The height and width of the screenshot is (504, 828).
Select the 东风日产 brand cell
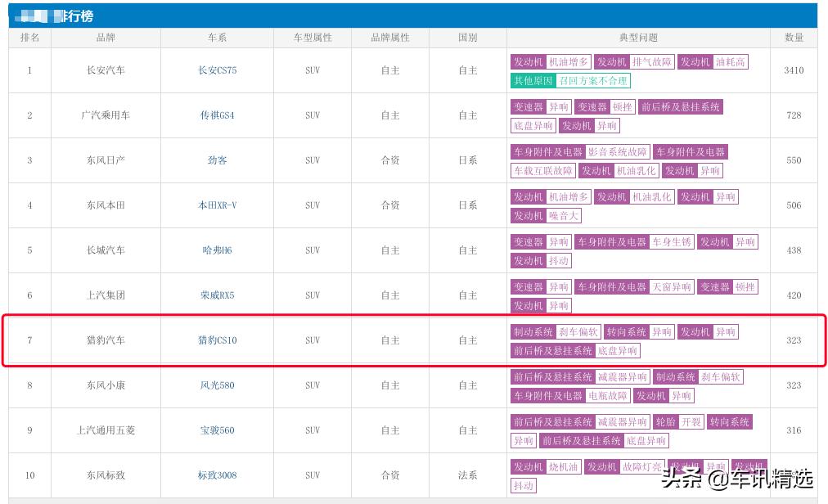(106, 160)
